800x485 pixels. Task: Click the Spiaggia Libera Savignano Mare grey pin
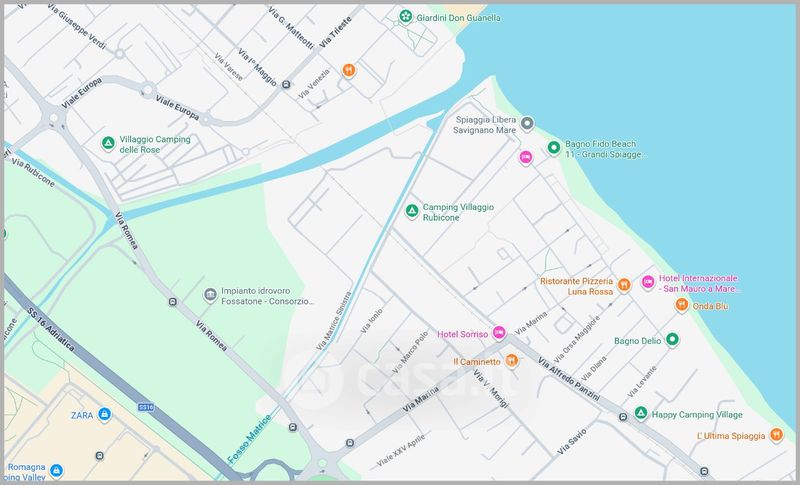(529, 123)
